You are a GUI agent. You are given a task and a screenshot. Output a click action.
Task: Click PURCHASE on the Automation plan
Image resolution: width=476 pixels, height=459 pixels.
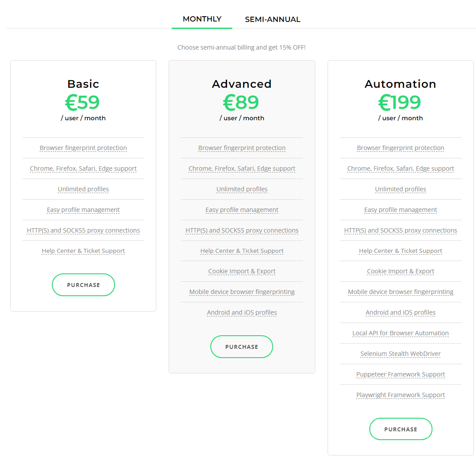(x=400, y=429)
